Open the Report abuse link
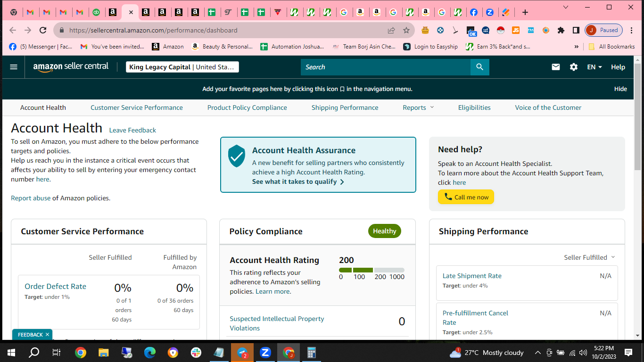Image resolution: width=644 pixels, height=362 pixels. tap(31, 198)
